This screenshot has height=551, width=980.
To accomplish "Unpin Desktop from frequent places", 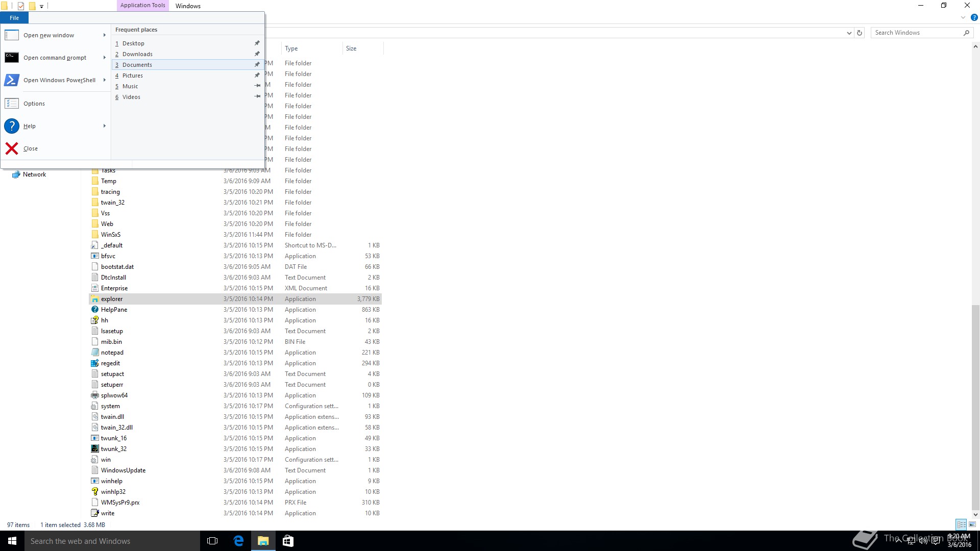I will (x=257, y=43).
